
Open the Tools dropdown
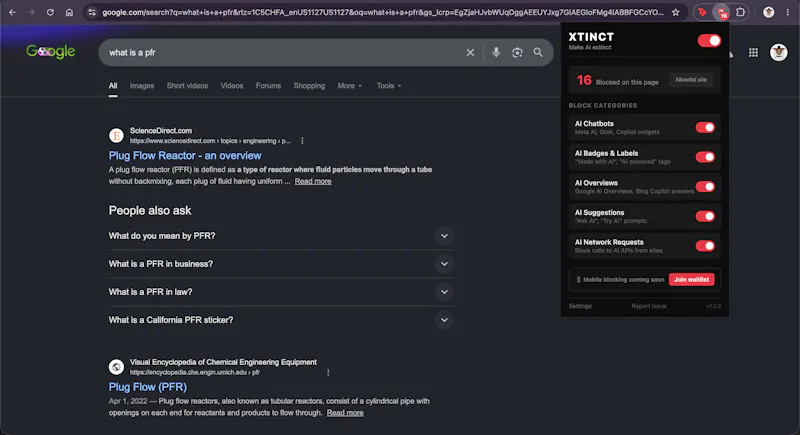click(x=389, y=86)
